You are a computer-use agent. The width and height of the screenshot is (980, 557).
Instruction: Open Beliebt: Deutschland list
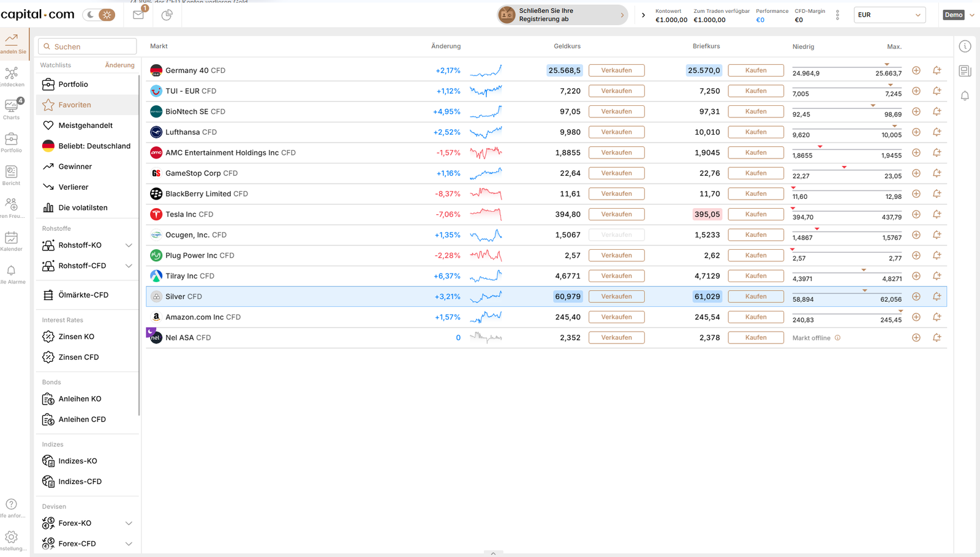click(87, 146)
